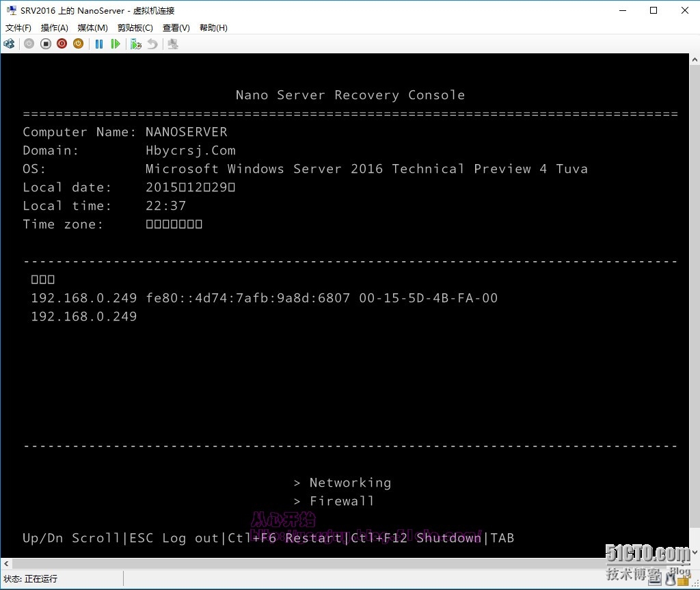
Task: Open the 剪贴板(C) menu
Action: 135,28
